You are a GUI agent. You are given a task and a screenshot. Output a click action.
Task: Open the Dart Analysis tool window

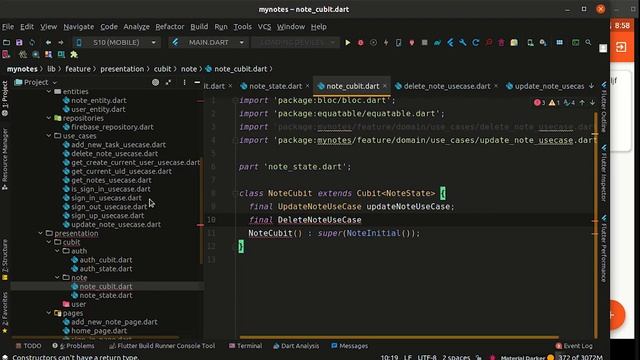click(x=296, y=346)
